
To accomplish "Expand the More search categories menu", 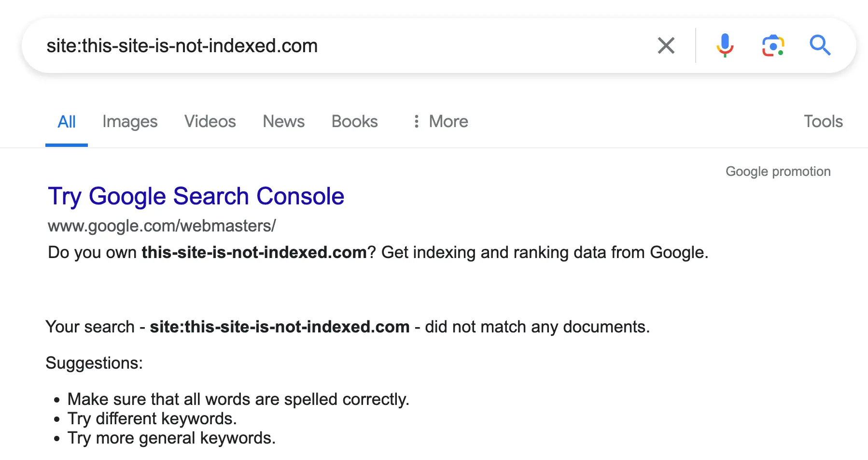I will tap(441, 122).
